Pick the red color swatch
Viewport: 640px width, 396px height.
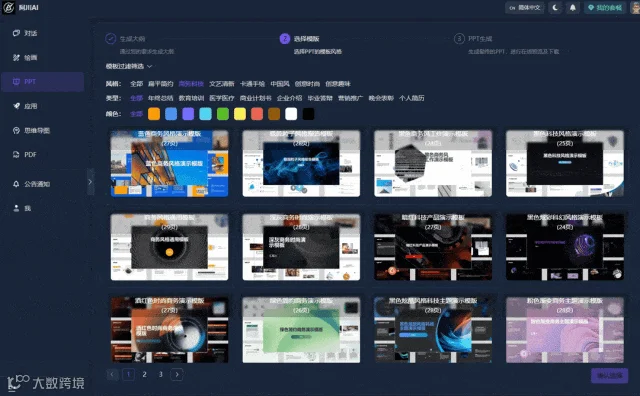pyautogui.click(x=257, y=114)
